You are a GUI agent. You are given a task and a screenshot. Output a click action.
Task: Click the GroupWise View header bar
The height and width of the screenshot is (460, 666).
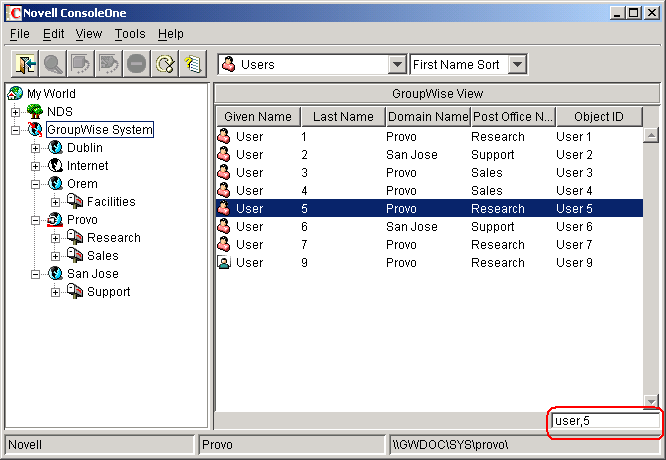point(437,93)
